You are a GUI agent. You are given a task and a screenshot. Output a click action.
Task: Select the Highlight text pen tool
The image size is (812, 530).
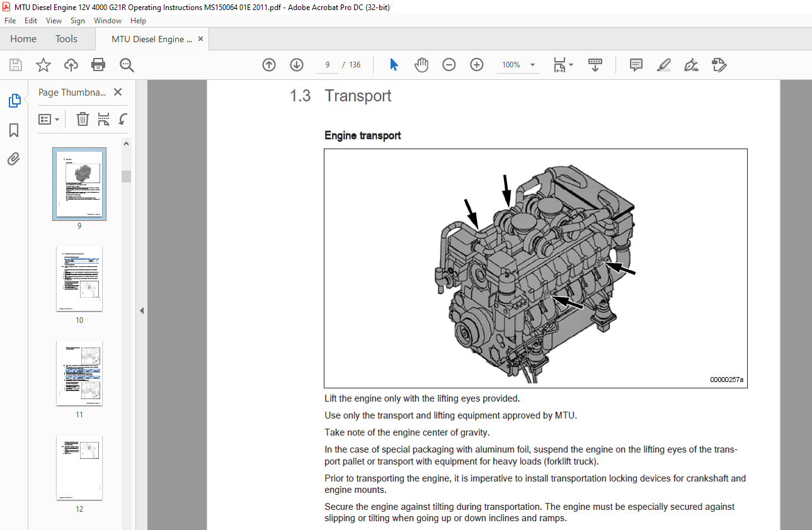coord(664,65)
